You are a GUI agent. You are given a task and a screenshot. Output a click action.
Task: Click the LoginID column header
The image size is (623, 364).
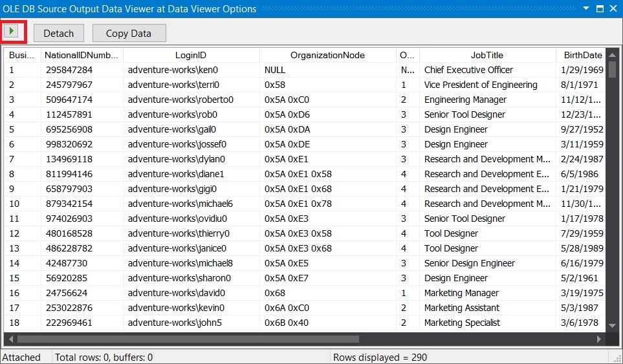[x=191, y=55]
